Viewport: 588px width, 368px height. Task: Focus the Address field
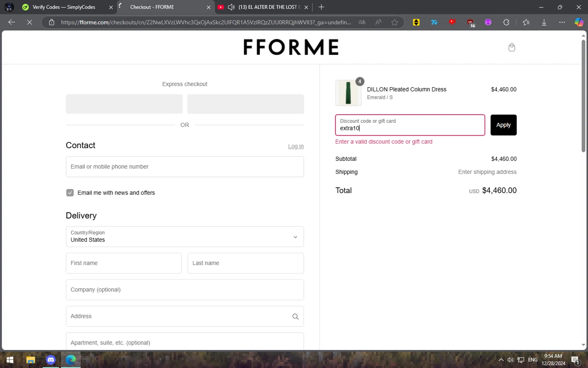point(185,317)
